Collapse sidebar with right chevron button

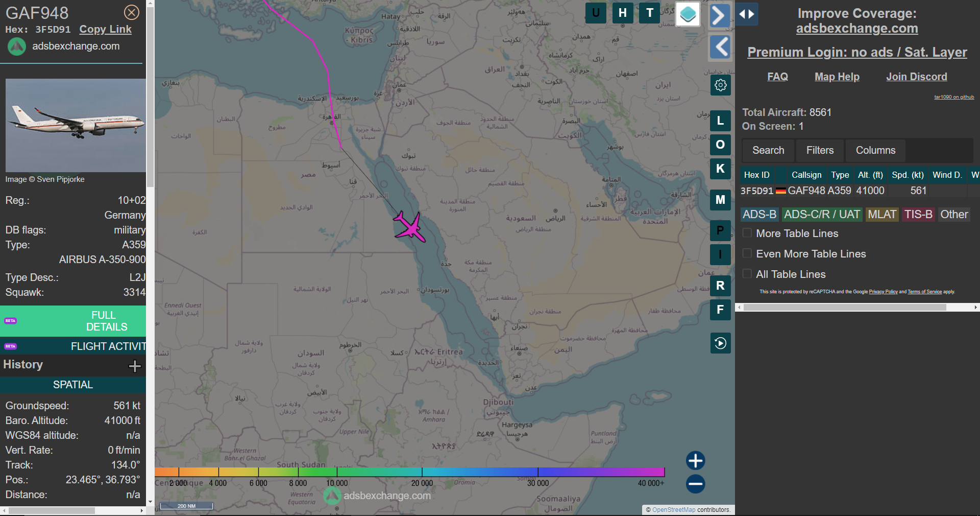[720, 15]
